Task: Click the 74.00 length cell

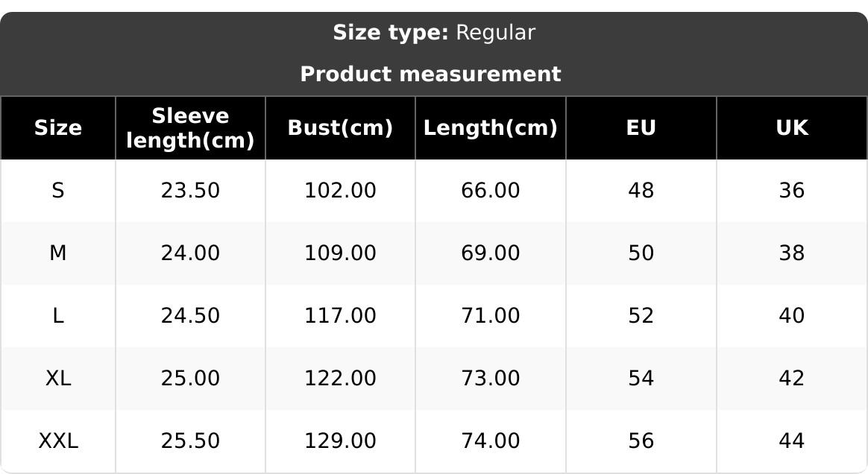Action: coord(490,441)
